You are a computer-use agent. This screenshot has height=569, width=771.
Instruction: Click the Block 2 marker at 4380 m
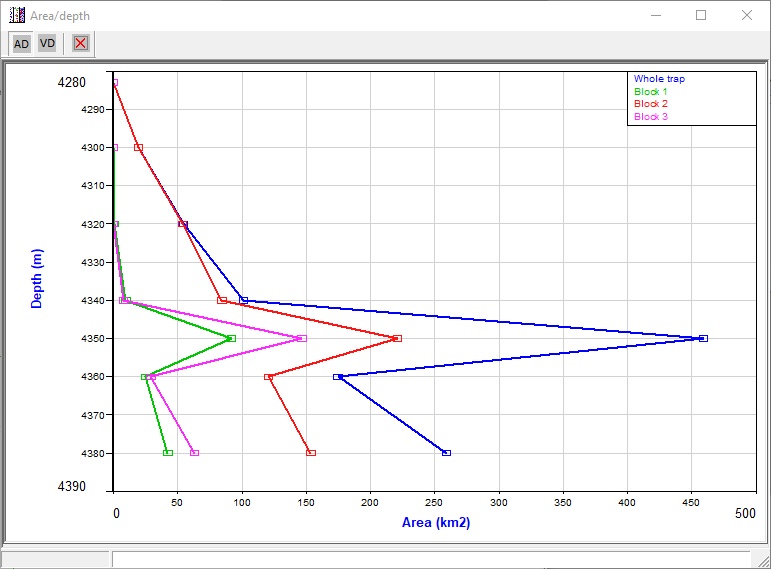coord(311,453)
